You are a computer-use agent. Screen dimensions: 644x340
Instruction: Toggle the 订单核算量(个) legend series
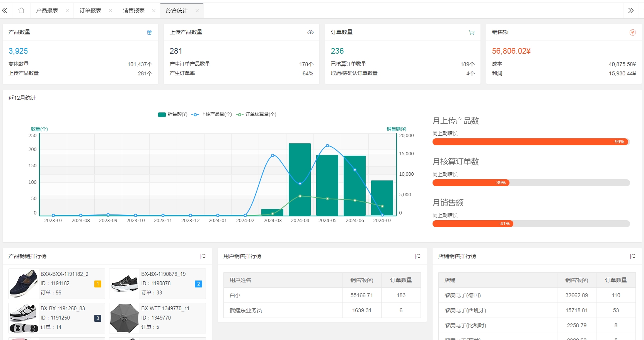pyautogui.click(x=256, y=114)
